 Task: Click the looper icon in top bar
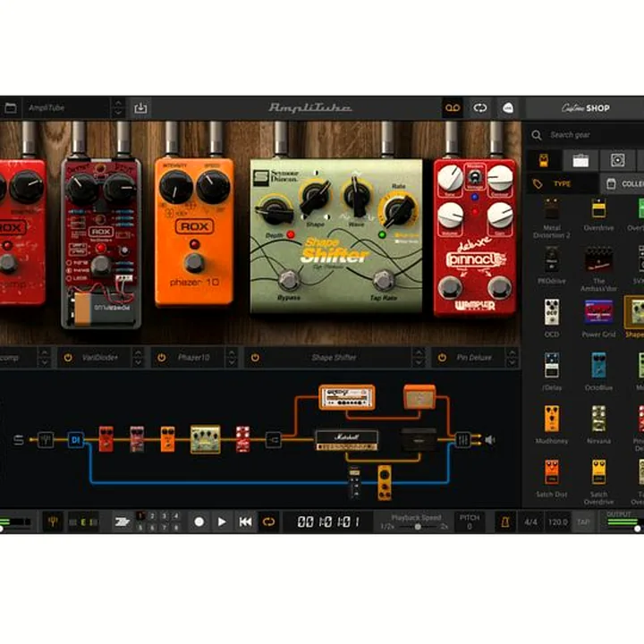[479, 108]
